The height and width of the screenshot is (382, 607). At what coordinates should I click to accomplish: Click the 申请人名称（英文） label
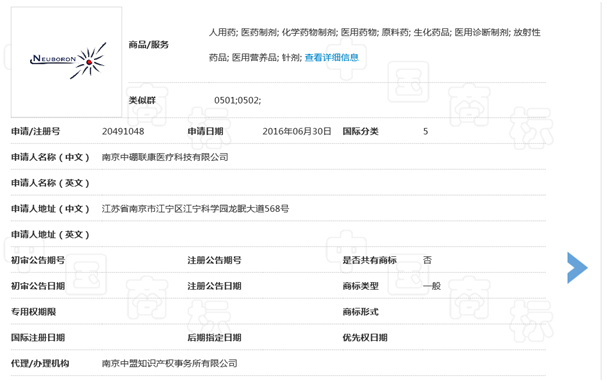pyautogui.click(x=50, y=183)
